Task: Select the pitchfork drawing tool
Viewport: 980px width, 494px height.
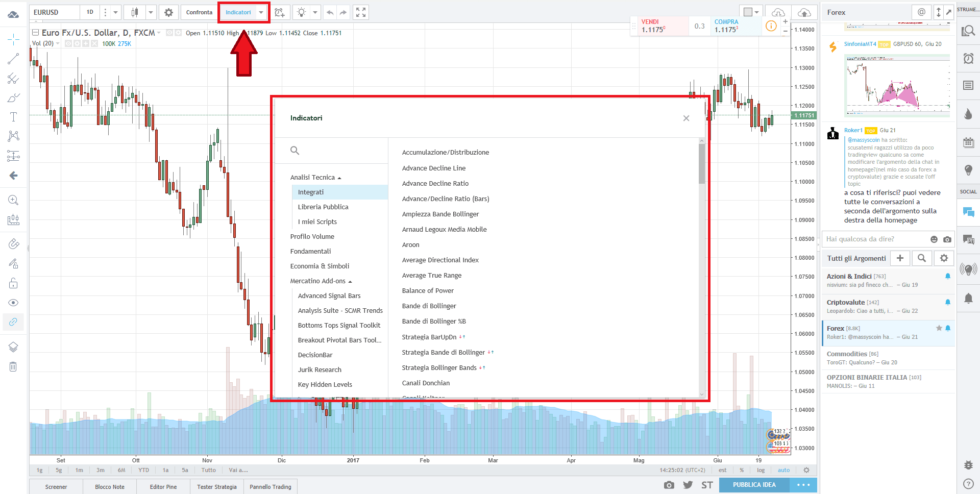Action: click(x=13, y=78)
